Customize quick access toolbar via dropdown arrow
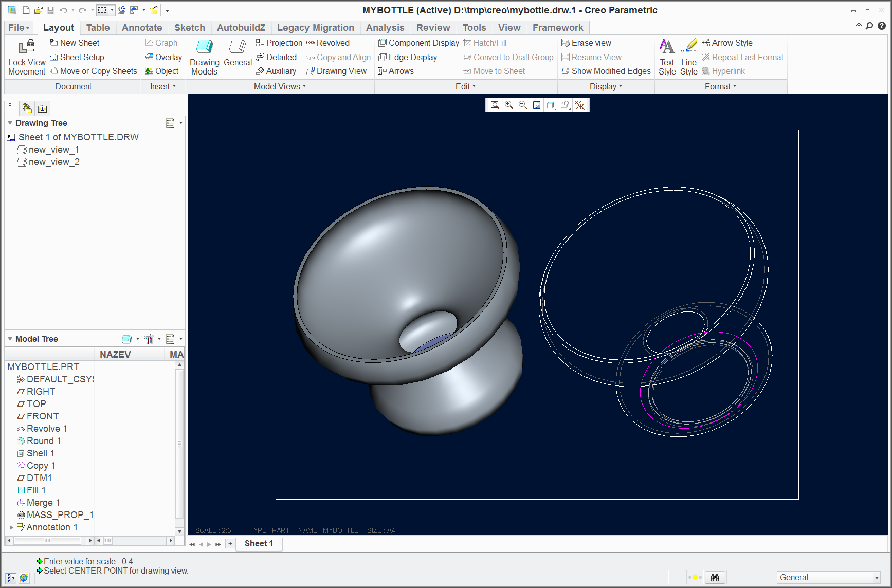Image resolution: width=892 pixels, height=588 pixels. (x=167, y=10)
